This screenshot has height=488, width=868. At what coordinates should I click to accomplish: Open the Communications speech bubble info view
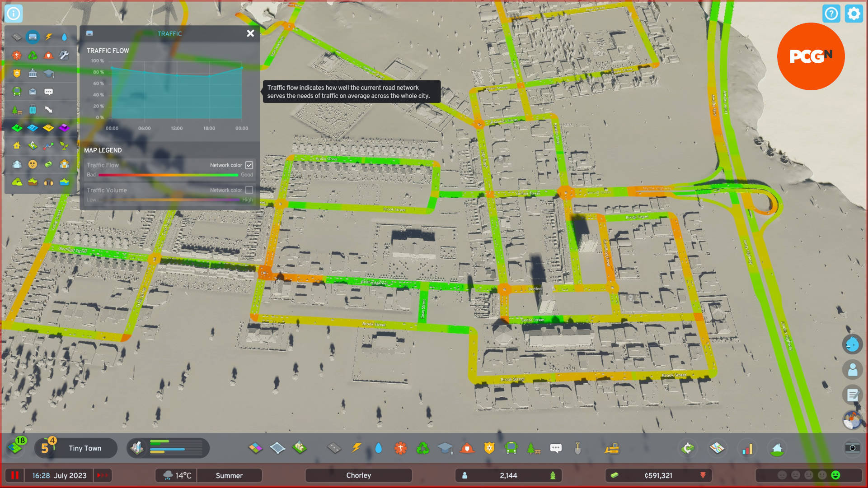click(48, 92)
